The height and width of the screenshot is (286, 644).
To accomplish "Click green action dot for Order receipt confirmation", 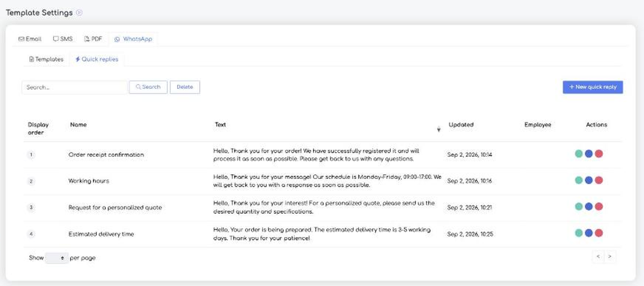I will click(579, 154).
